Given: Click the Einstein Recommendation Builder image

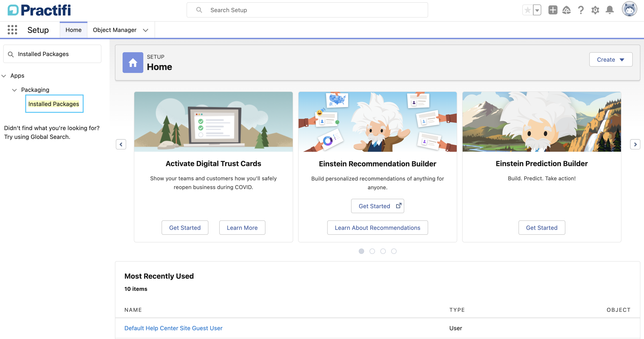Looking at the screenshot, I should (x=377, y=122).
